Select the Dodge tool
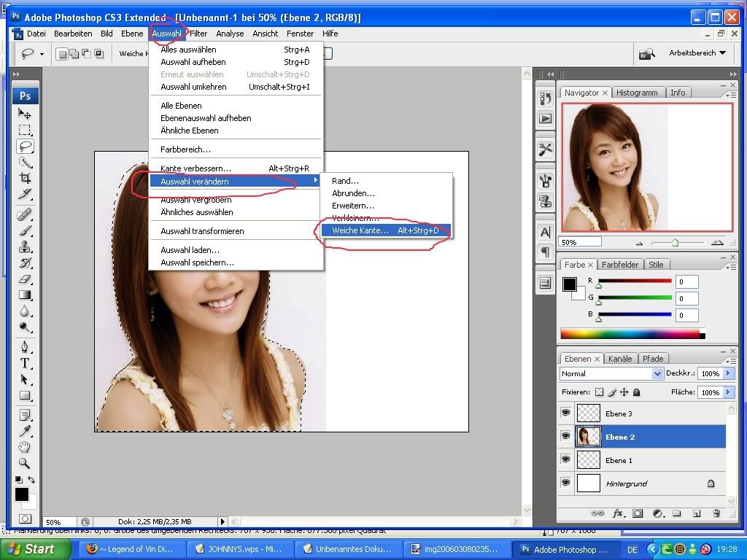The image size is (747, 560). click(25, 328)
